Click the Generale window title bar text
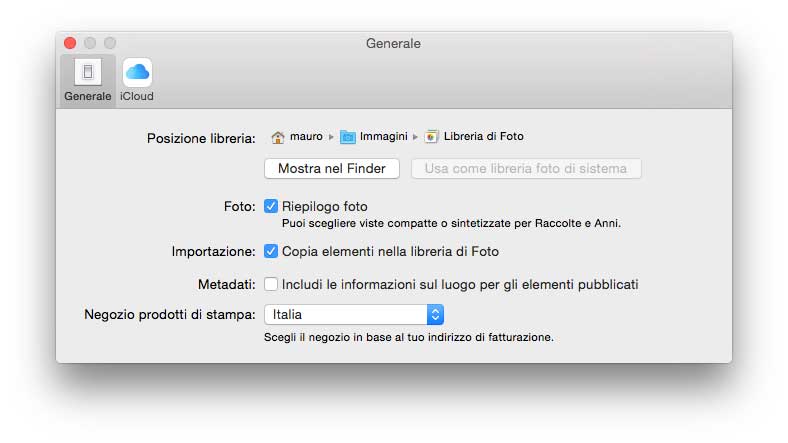788x443 pixels. click(393, 44)
